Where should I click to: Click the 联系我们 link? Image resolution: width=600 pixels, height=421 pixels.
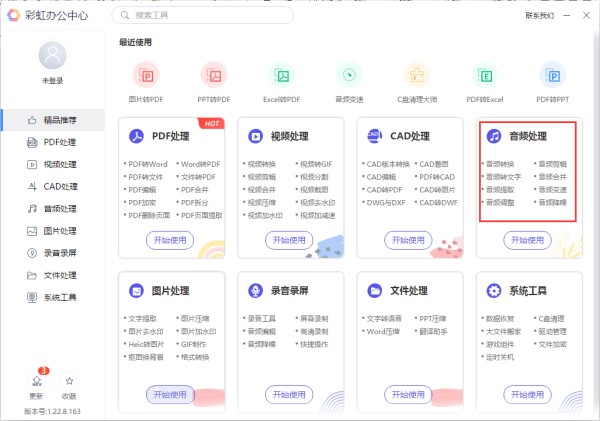pyautogui.click(x=540, y=16)
